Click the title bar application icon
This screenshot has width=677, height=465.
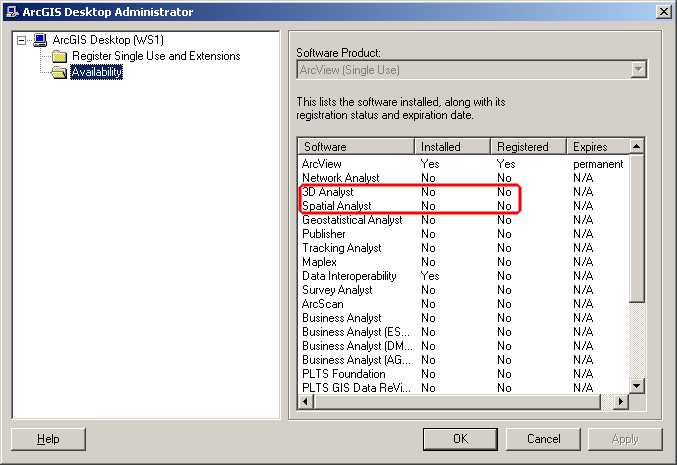point(12,12)
